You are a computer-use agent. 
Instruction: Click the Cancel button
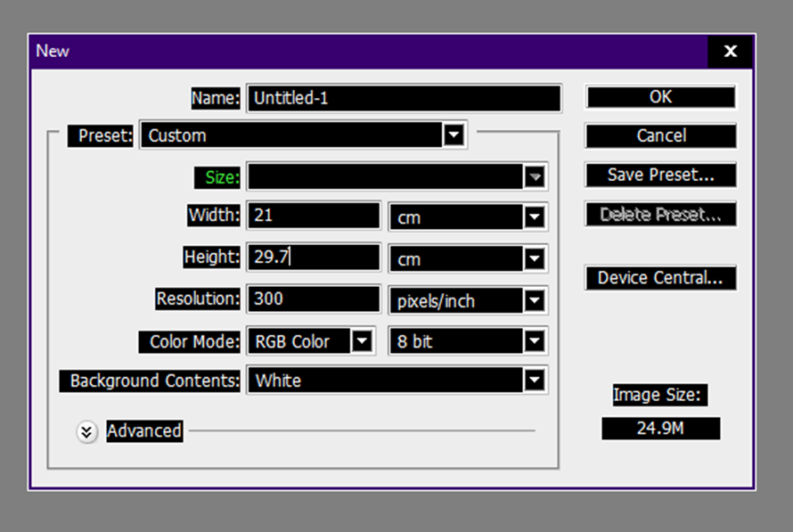660,135
